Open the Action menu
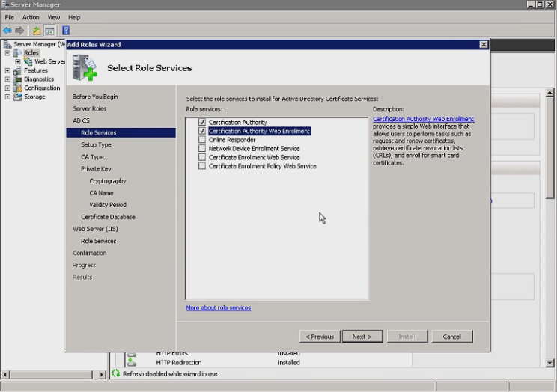 (x=31, y=17)
